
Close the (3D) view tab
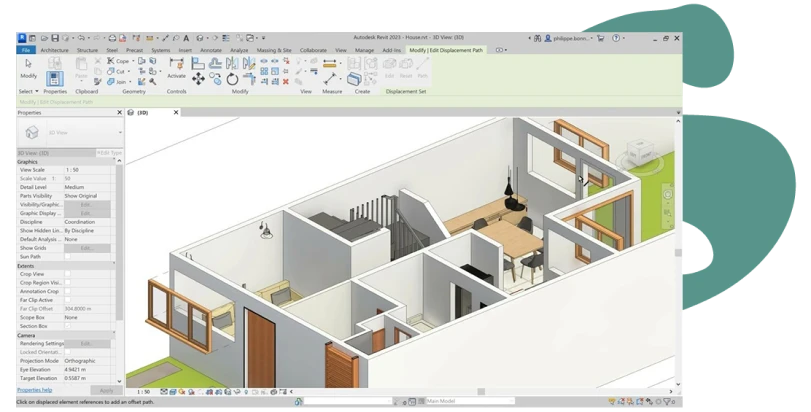[176, 112]
